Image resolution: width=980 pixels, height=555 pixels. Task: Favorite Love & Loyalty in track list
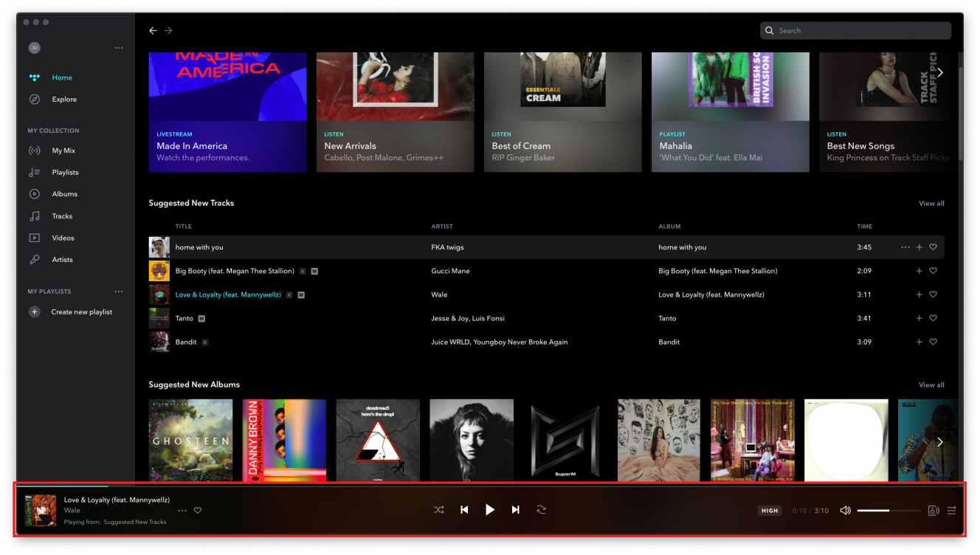tap(933, 294)
